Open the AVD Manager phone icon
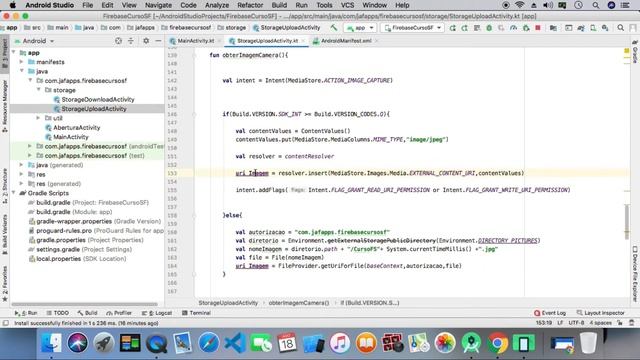Viewport: 640px width, 360px height. pyautogui.click(x=593, y=28)
